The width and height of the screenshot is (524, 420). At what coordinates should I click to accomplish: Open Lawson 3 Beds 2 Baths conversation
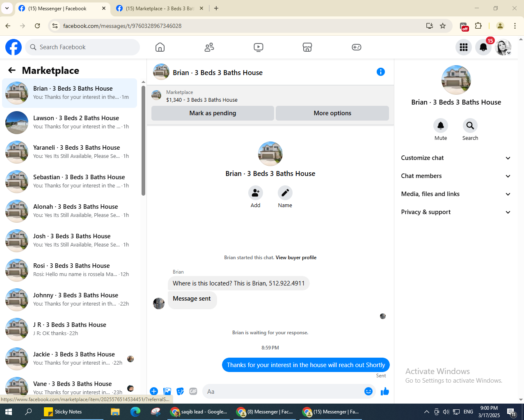click(70, 123)
